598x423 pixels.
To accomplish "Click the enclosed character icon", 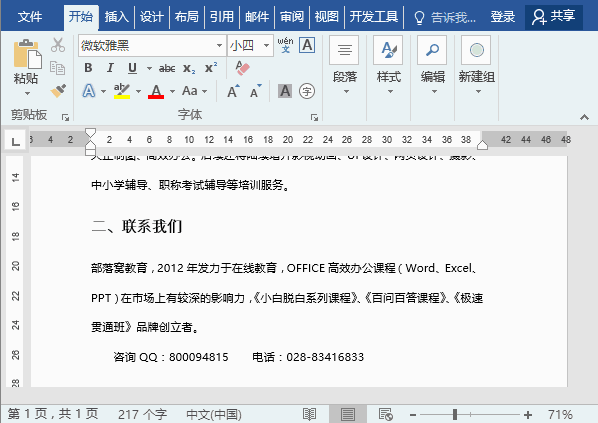I will 307,91.
